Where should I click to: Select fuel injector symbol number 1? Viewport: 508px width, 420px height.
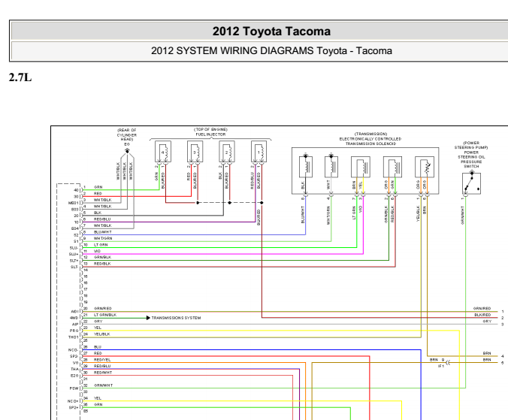coord(259,152)
